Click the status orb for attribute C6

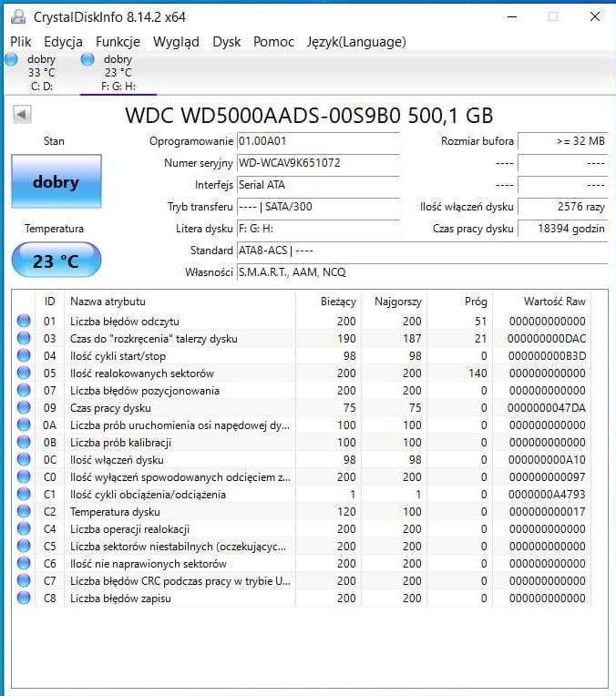tap(24, 563)
